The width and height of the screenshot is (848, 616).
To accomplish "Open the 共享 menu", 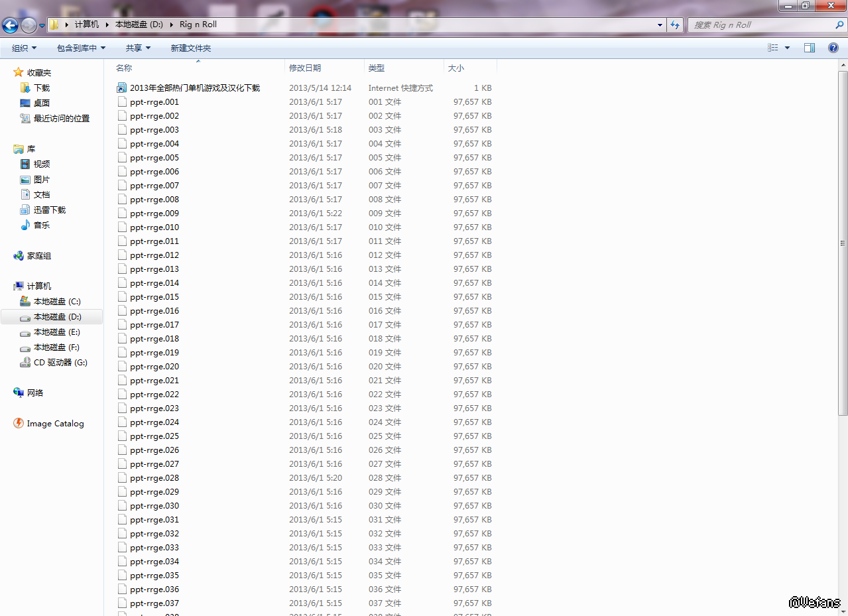I will (x=138, y=48).
